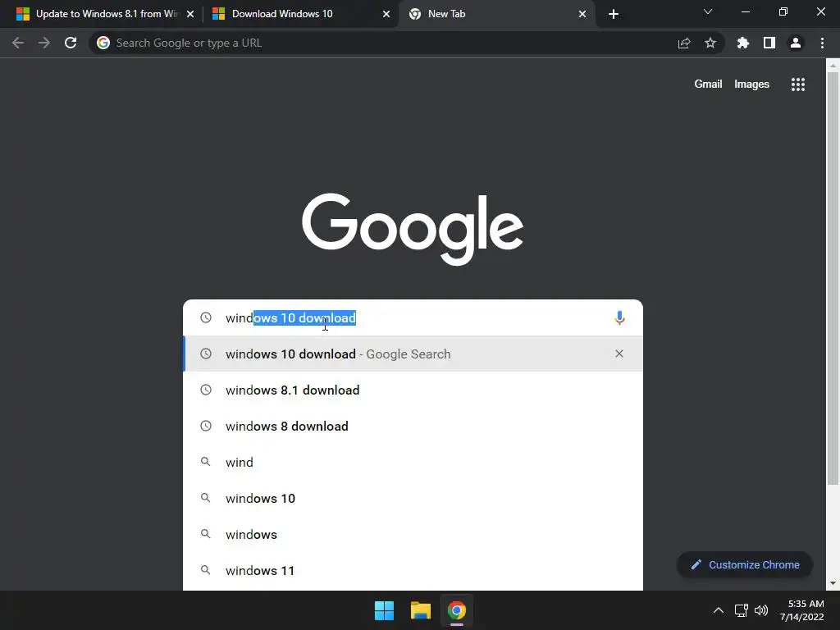This screenshot has height=630, width=840.
Task: Click the Google logo
Action: point(413,229)
